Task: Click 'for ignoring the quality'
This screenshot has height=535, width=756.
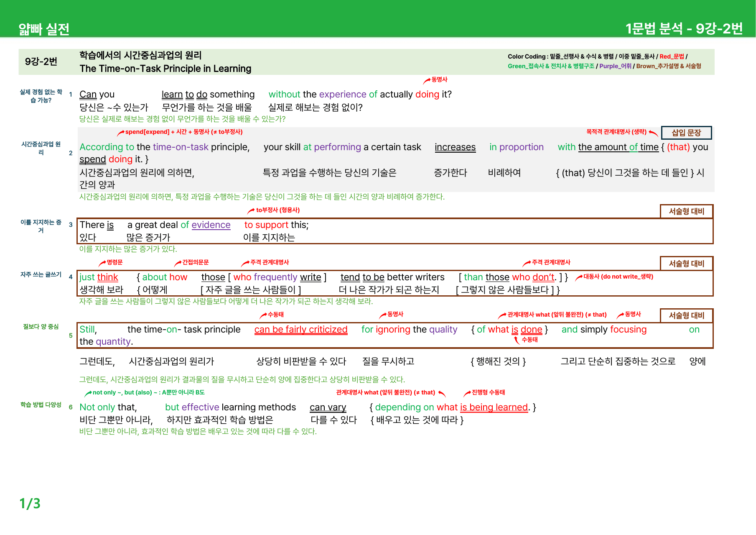Action: (410, 330)
